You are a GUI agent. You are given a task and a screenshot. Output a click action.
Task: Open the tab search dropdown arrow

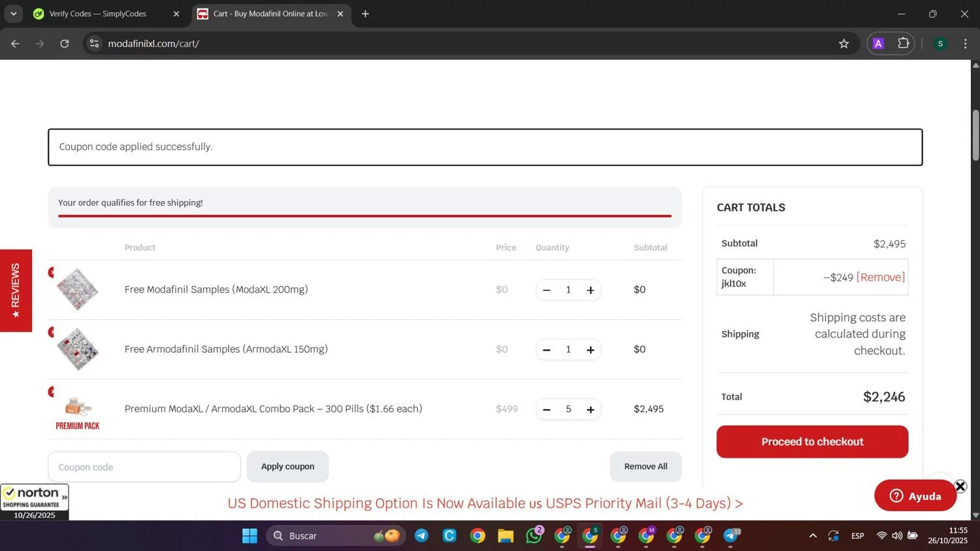click(x=13, y=14)
